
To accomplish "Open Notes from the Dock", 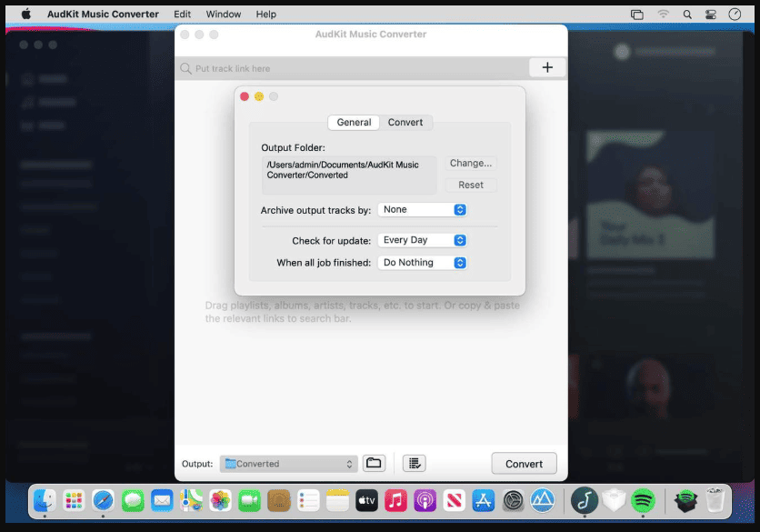I will coord(337,500).
